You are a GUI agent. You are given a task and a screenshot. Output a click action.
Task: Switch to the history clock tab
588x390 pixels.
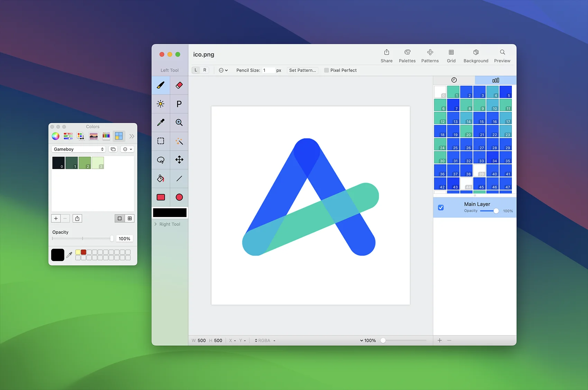454,80
